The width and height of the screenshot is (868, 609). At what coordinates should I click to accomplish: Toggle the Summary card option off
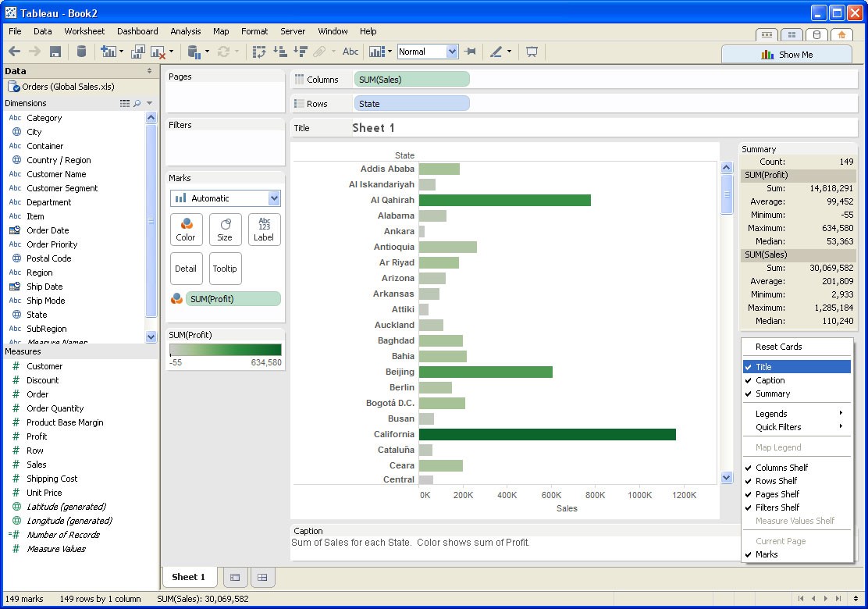coord(772,394)
